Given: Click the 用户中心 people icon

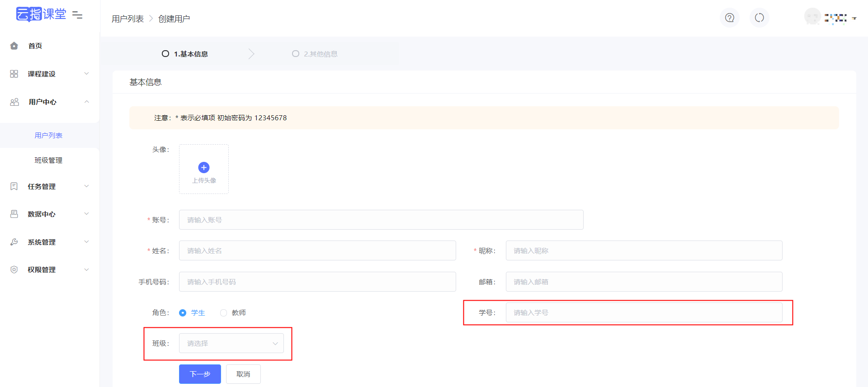Looking at the screenshot, I should pyautogui.click(x=14, y=102).
